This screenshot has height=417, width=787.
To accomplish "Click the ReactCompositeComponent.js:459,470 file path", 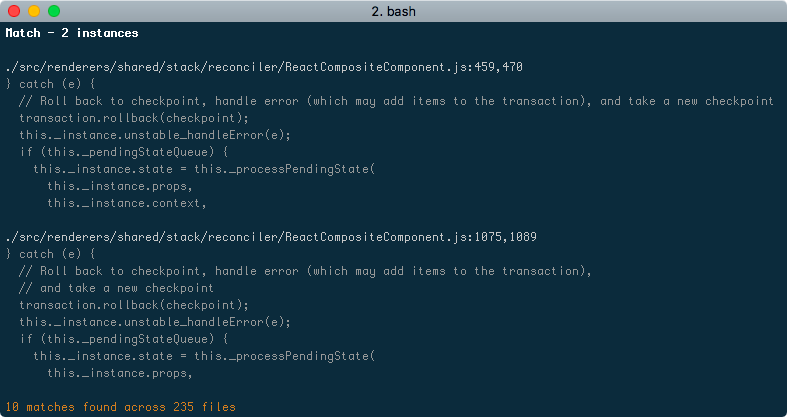I will click(264, 67).
